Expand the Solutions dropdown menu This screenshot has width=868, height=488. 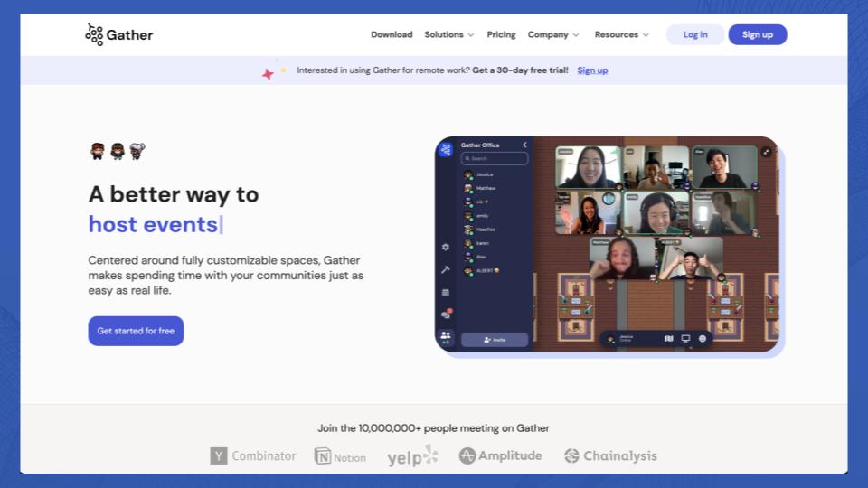point(449,34)
